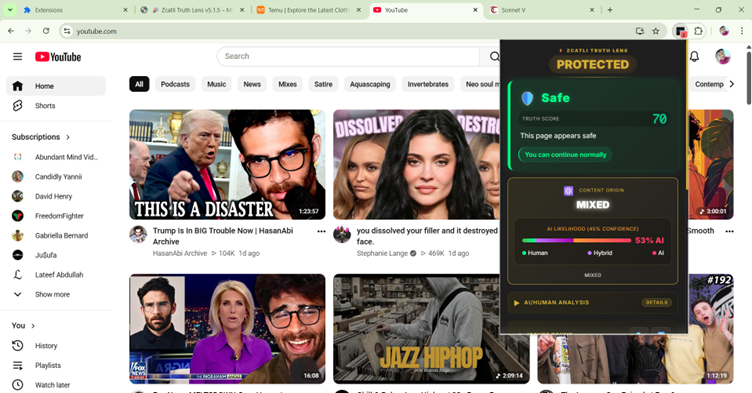Select the Mixes filter chip

click(x=287, y=84)
